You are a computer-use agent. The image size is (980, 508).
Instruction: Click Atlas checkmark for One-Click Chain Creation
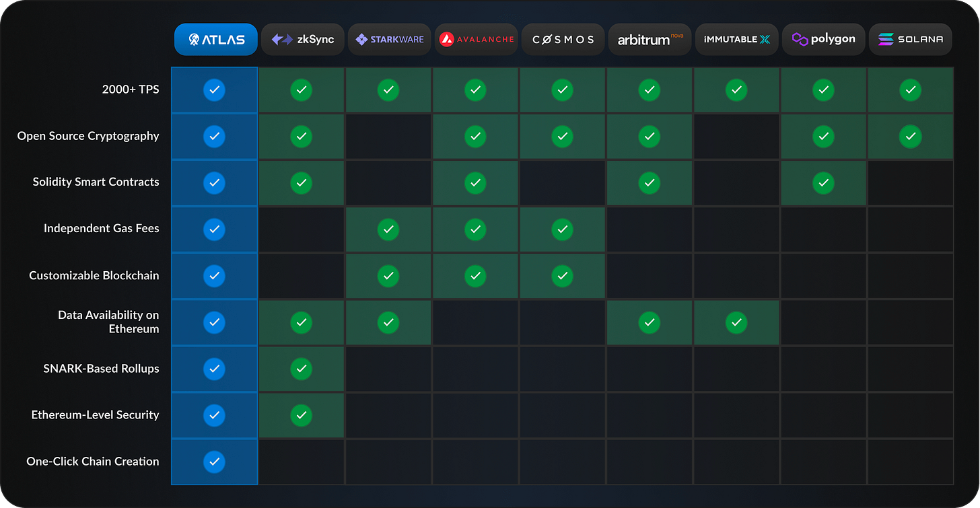(x=214, y=462)
